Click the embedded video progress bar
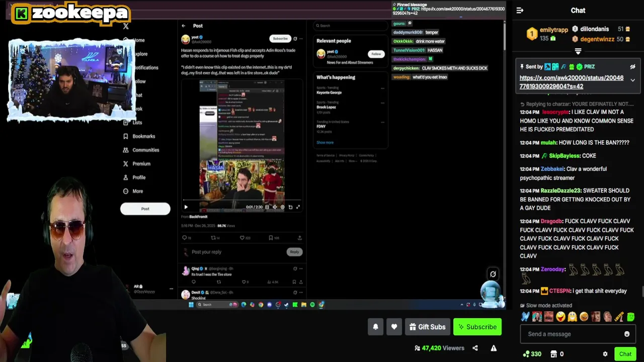The image size is (644, 362). [243, 201]
